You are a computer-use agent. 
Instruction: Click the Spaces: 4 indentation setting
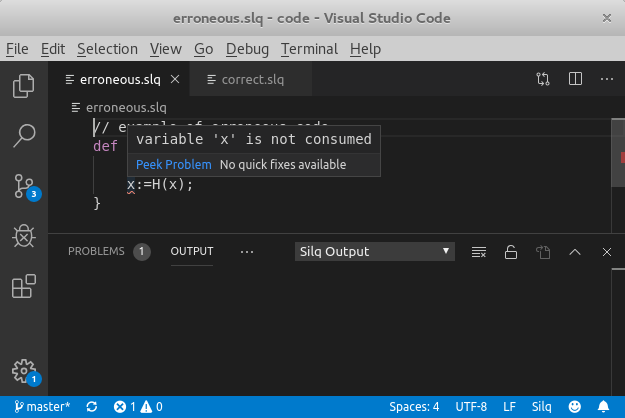pos(414,407)
